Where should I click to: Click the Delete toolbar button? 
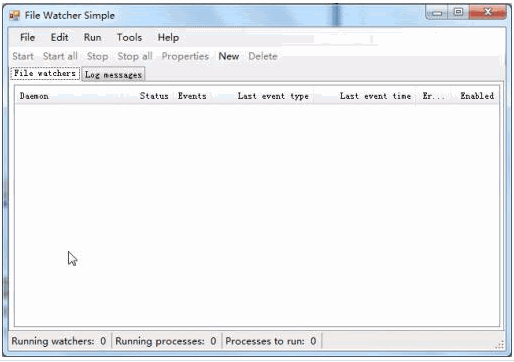pyautogui.click(x=263, y=56)
